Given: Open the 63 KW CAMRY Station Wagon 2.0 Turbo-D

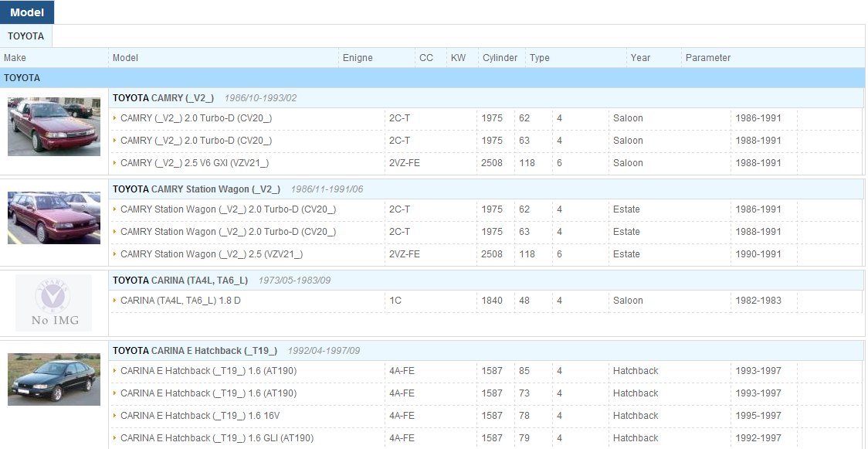Looking at the screenshot, I should pos(228,231).
